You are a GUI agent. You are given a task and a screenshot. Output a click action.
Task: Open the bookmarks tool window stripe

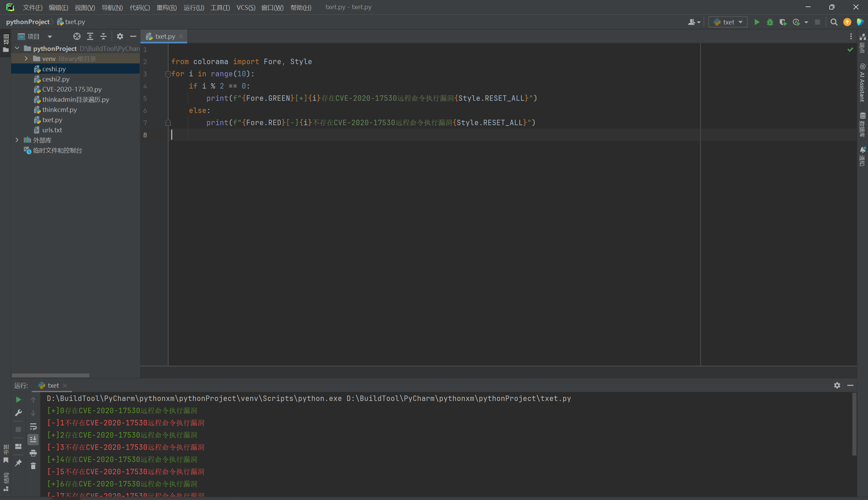(6, 454)
